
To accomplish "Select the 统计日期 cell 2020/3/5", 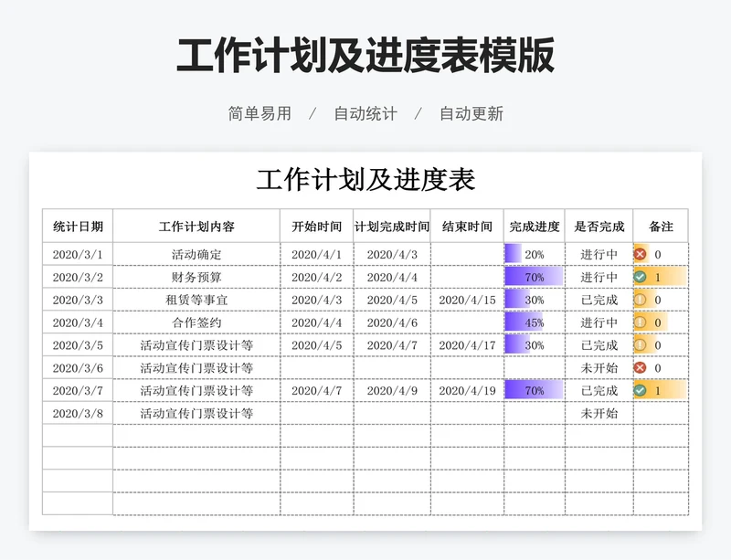I will [78, 345].
